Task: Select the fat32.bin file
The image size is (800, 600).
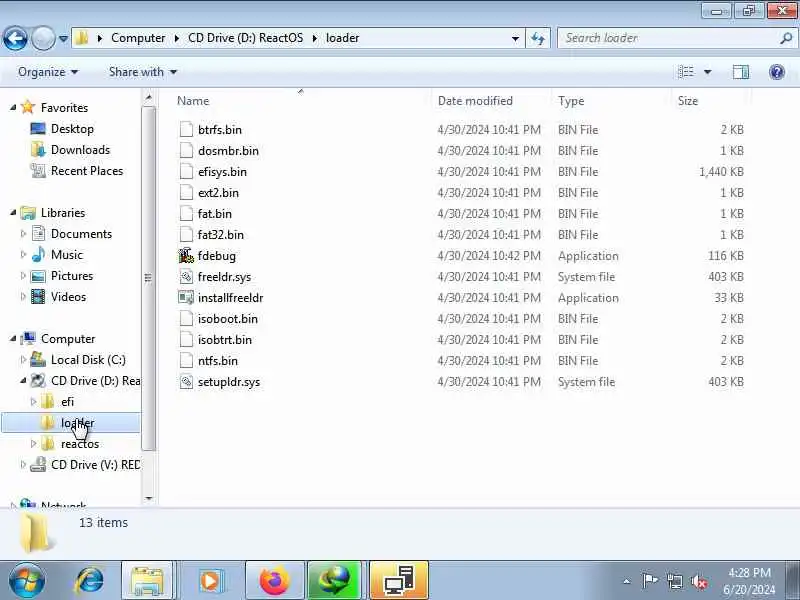Action: click(x=220, y=235)
